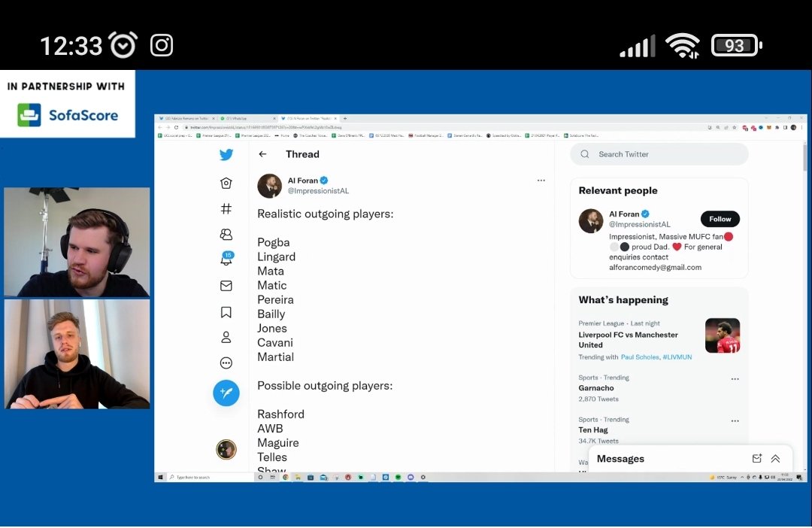Click 'Cavani' in the tweet list
Viewport: 812px width, 528px height.
coord(275,342)
